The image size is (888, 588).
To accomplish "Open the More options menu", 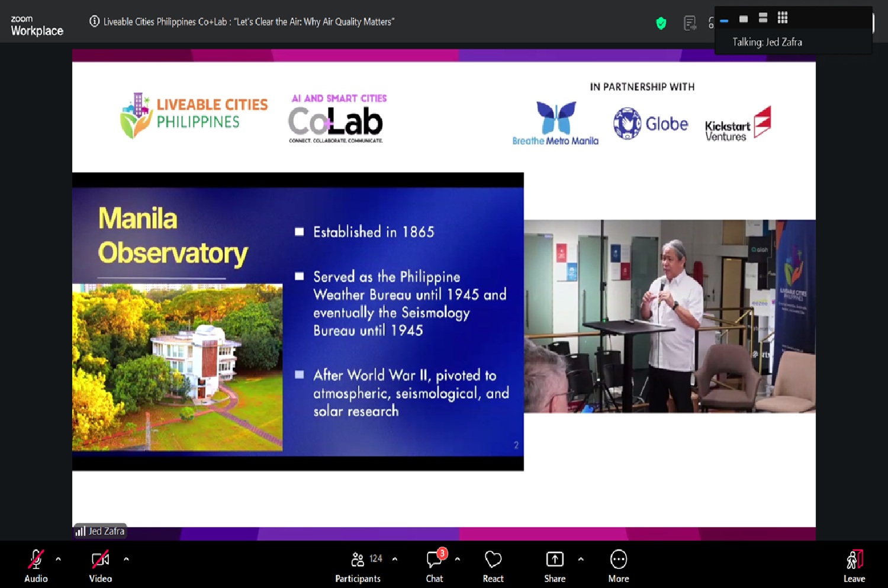I will tap(618, 565).
